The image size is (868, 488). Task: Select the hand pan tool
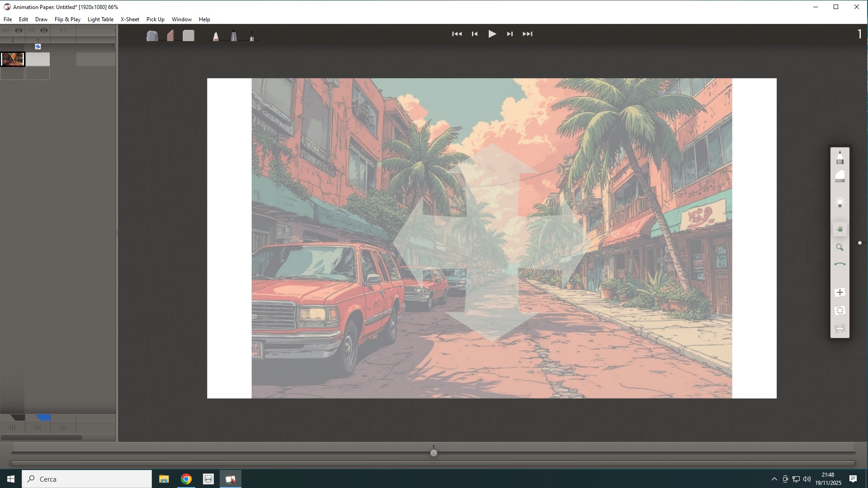[x=840, y=230]
